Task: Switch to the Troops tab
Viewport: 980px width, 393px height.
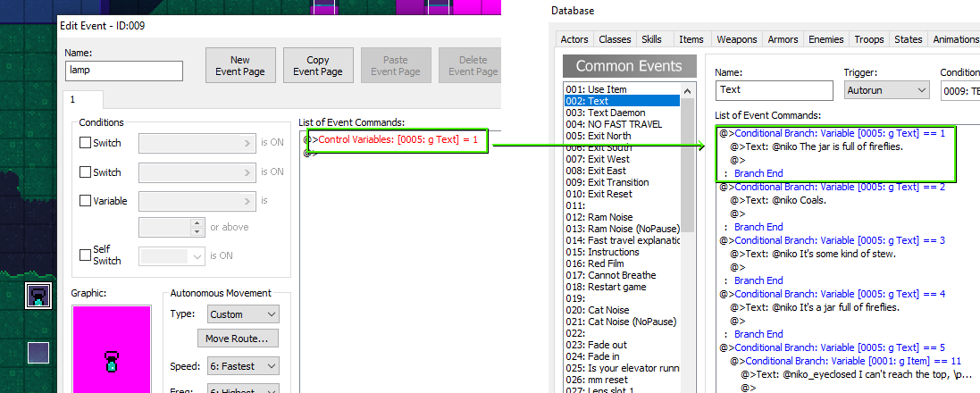Action: 868,39
